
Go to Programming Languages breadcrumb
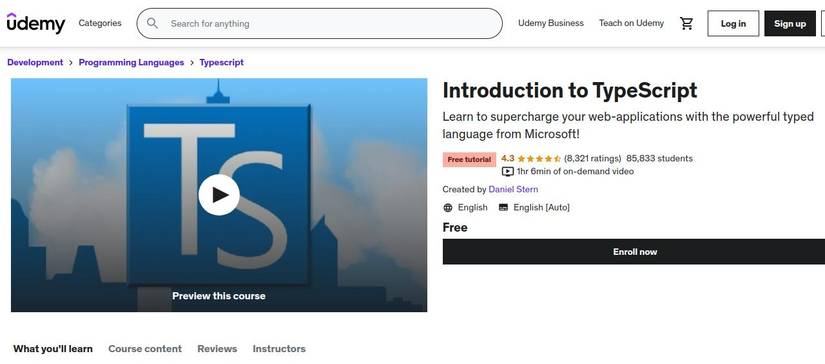pos(132,62)
